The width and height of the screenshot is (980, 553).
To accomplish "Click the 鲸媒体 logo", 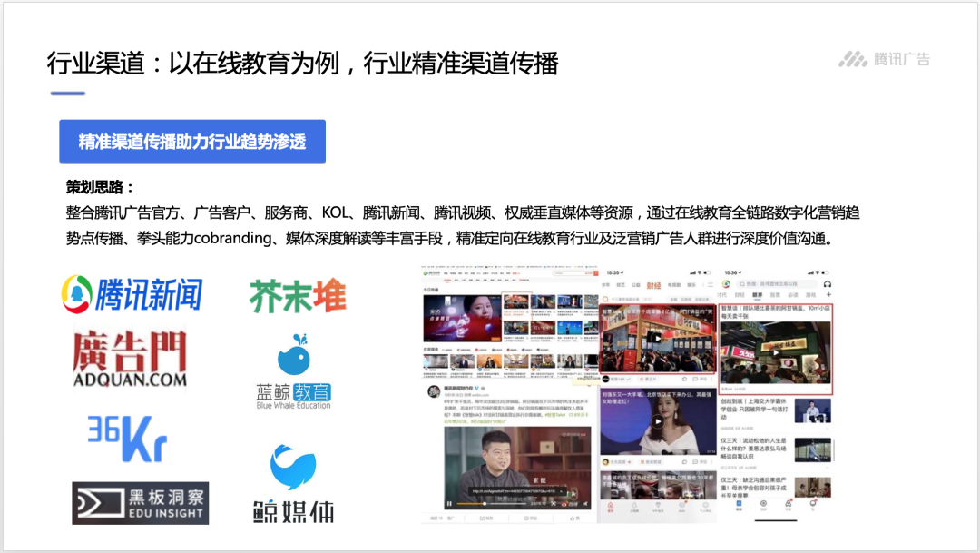I will coord(293,483).
